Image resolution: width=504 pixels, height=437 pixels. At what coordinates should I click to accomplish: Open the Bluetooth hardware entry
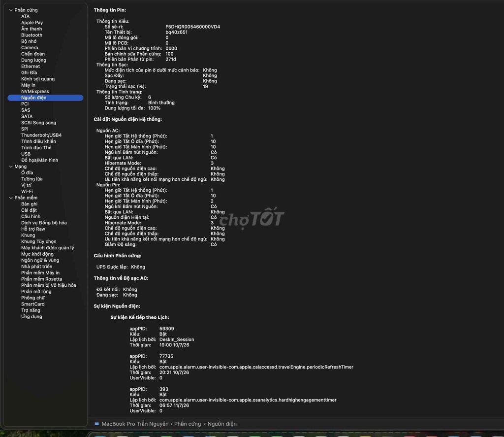31,35
